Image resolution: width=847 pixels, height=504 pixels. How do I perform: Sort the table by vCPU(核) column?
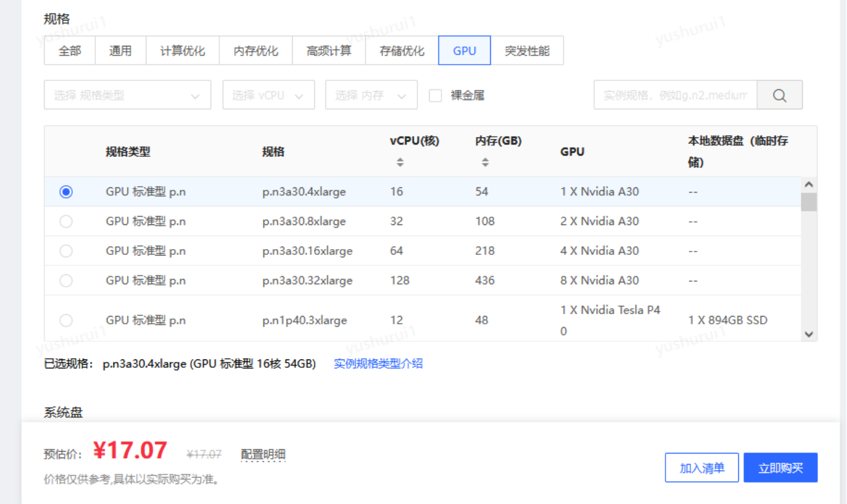point(400,162)
